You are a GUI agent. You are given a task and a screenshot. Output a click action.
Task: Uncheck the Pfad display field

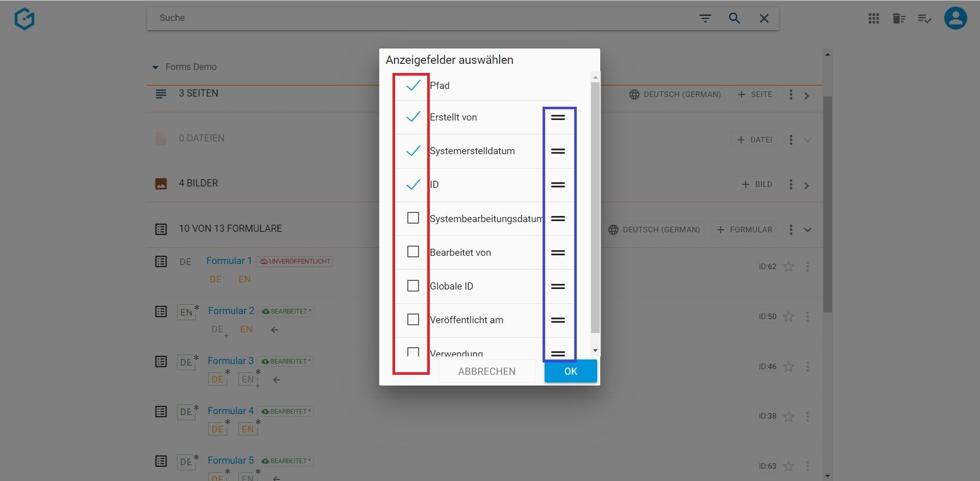(413, 85)
